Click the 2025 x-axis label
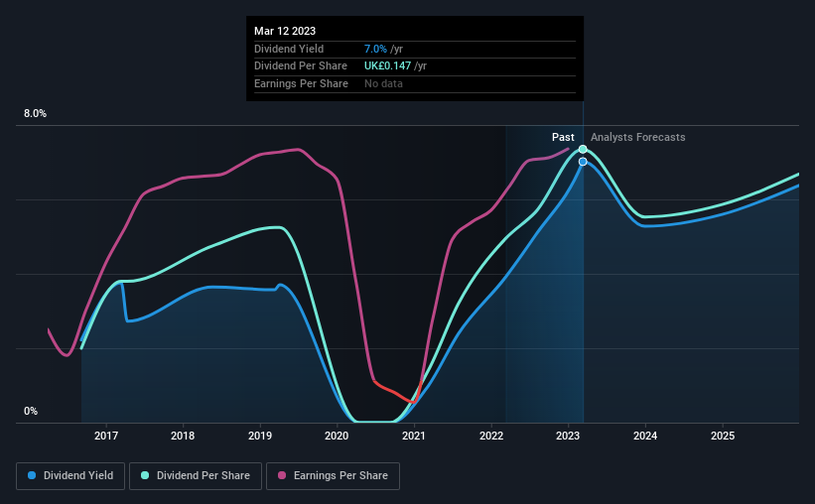 723,436
